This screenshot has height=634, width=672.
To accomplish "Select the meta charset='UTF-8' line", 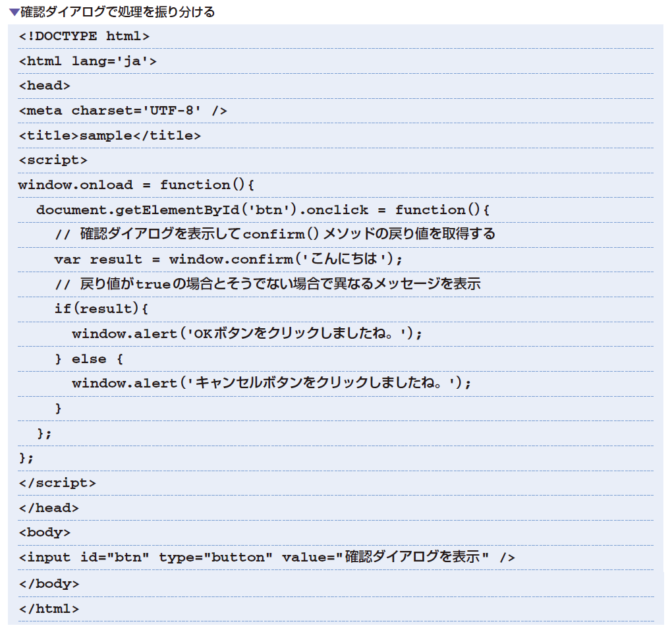I will (x=122, y=111).
